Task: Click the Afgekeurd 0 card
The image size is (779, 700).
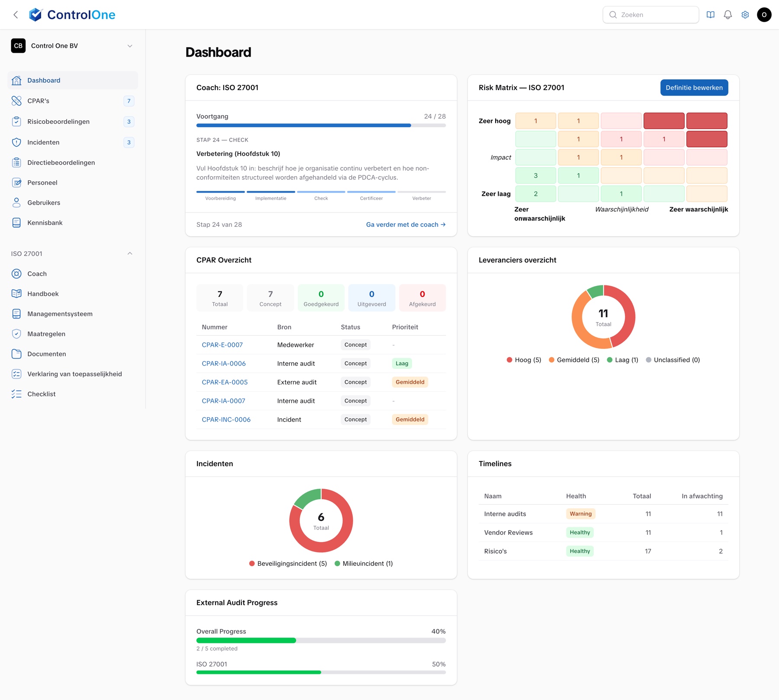Action: [422, 298]
